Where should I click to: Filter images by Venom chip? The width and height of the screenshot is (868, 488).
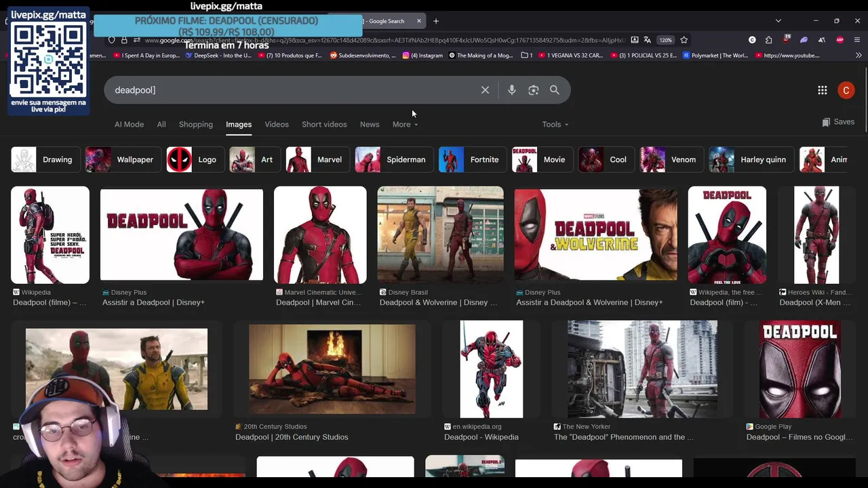click(x=671, y=160)
